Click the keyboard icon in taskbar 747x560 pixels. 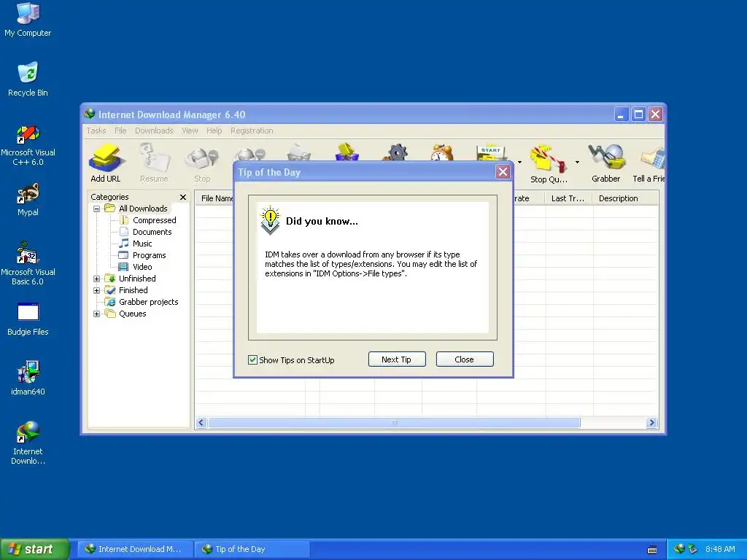pos(652,550)
